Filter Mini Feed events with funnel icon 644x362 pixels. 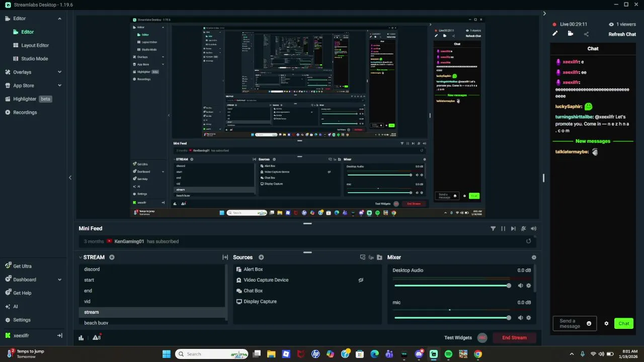[493, 228]
